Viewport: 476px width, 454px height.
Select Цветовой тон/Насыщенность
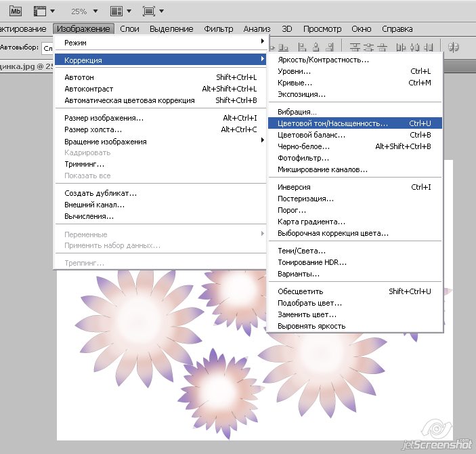332,123
